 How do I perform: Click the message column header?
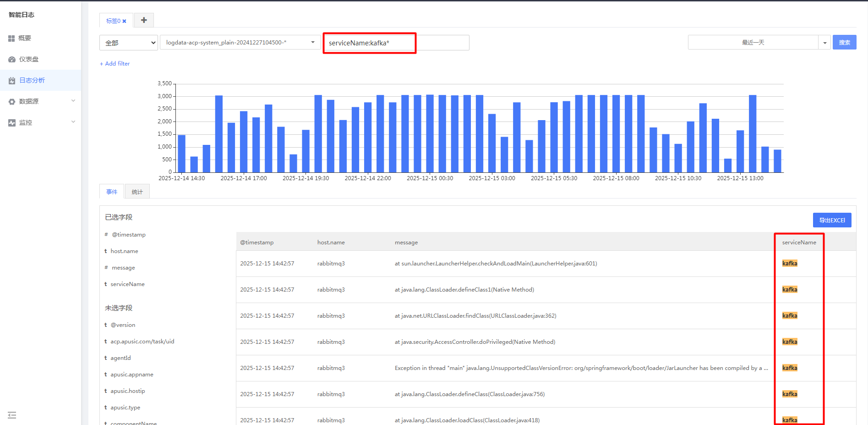click(406, 242)
